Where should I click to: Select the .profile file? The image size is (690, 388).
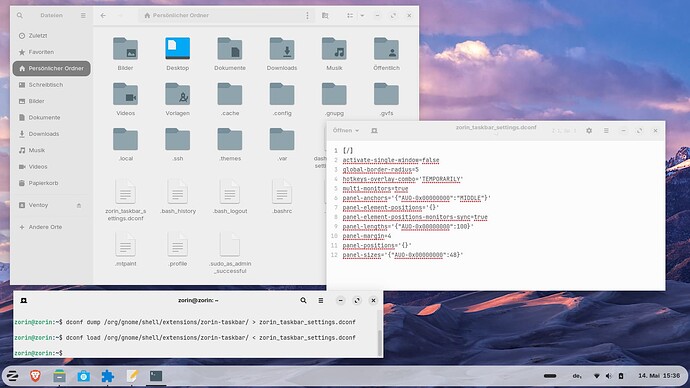click(x=178, y=245)
